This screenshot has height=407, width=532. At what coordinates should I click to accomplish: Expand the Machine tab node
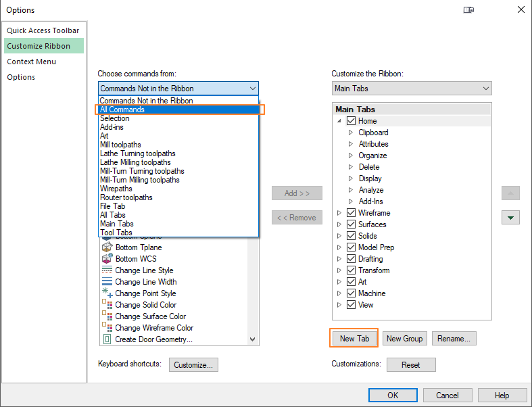tap(339, 293)
